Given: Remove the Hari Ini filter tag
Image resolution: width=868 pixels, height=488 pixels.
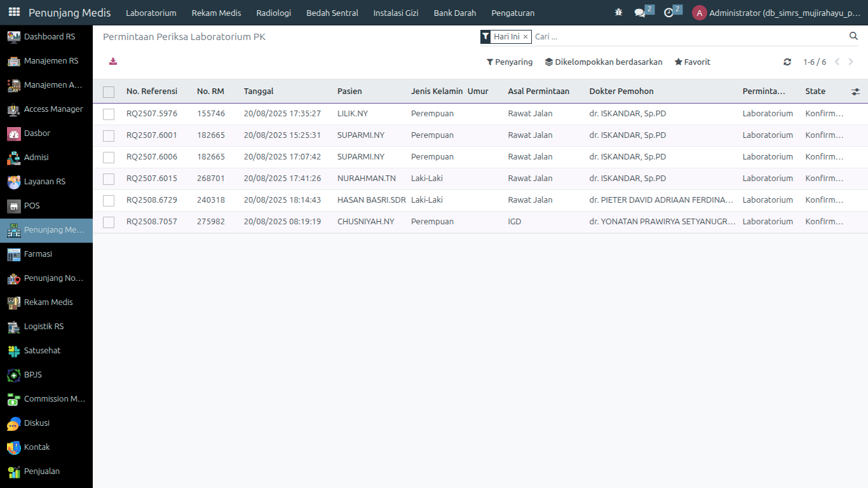Looking at the screenshot, I should (526, 37).
